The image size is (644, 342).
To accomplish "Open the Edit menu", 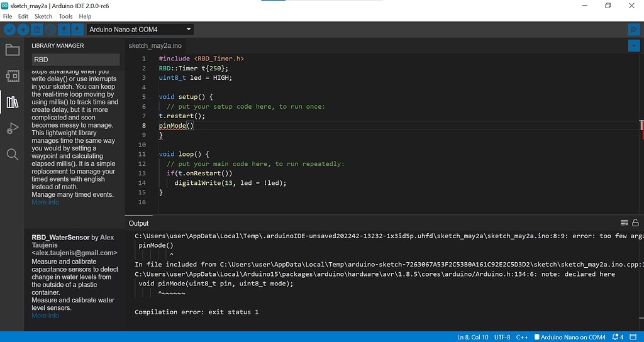I will (x=23, y=16).
